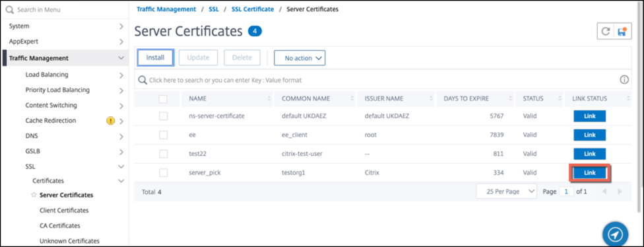Go to next page arrow
Image resolution: width=644 pixels, height=247 pixels.
(620, 192)
